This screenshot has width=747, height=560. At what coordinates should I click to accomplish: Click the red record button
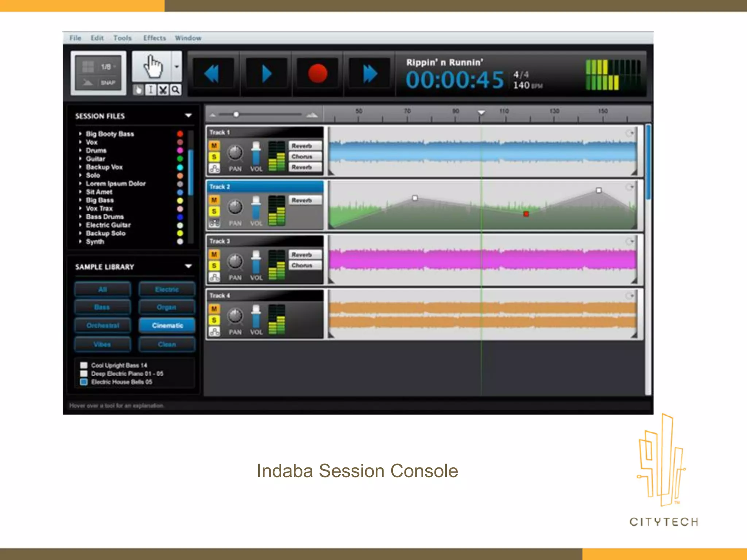318,74
